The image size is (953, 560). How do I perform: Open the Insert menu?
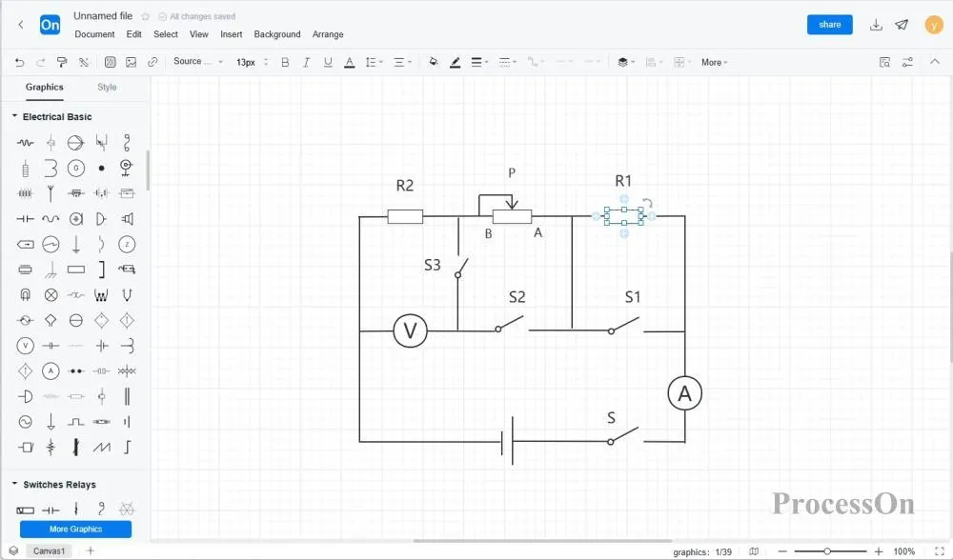(231, 34)
